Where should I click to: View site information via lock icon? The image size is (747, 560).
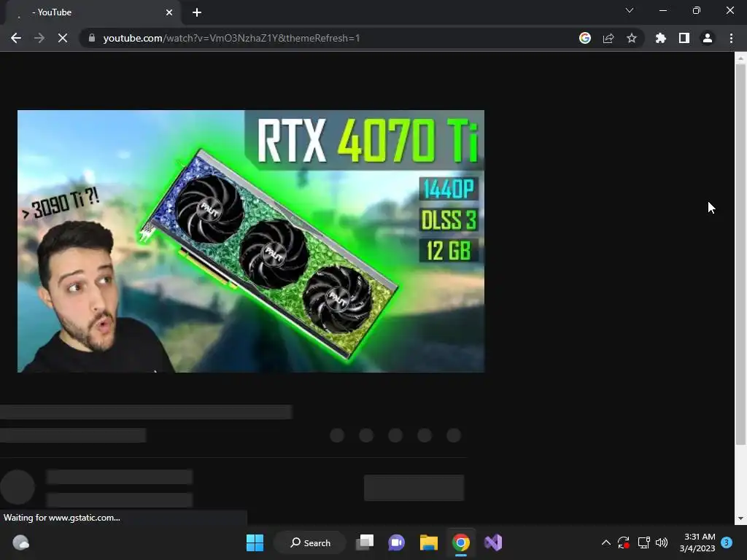point(92,38)
